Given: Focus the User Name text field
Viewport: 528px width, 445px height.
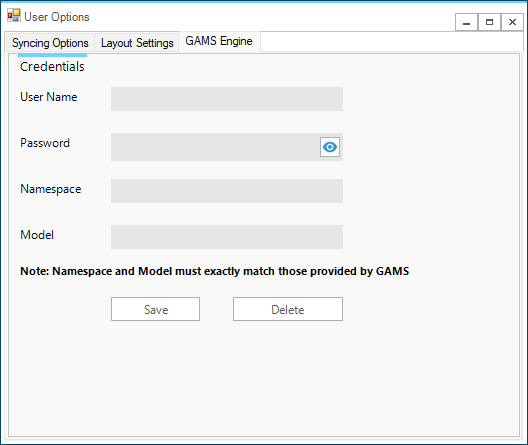Looking at the screenshot, I should click(x=227, y=99).
